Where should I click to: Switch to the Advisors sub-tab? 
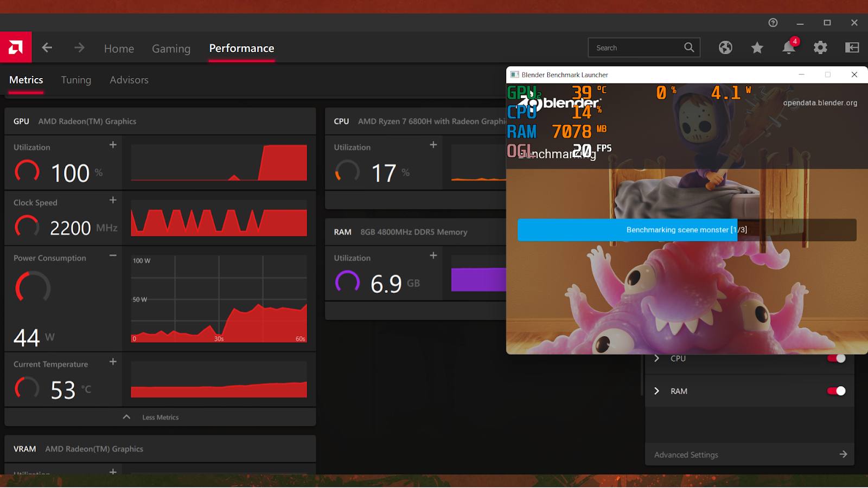(x=129, y=80)
